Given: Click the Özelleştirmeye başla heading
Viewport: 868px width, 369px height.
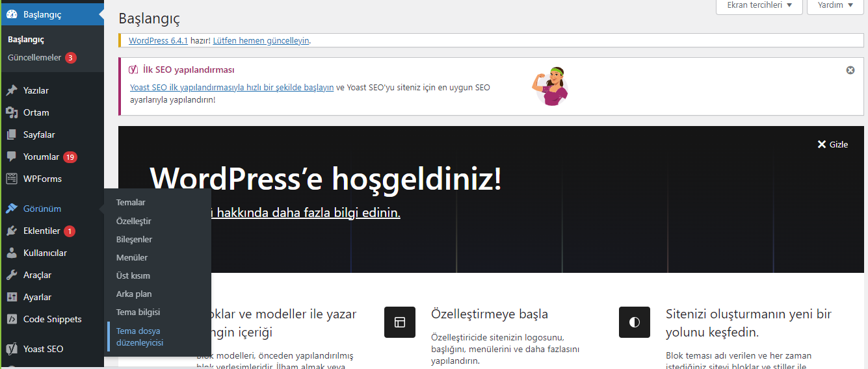Looking at the screenshot, I should [x=490, y=314].
